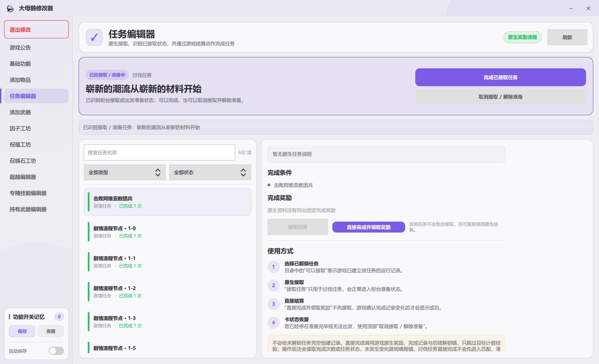
Task: Open 游戏公告 in the sidebar
Action: 36,48
